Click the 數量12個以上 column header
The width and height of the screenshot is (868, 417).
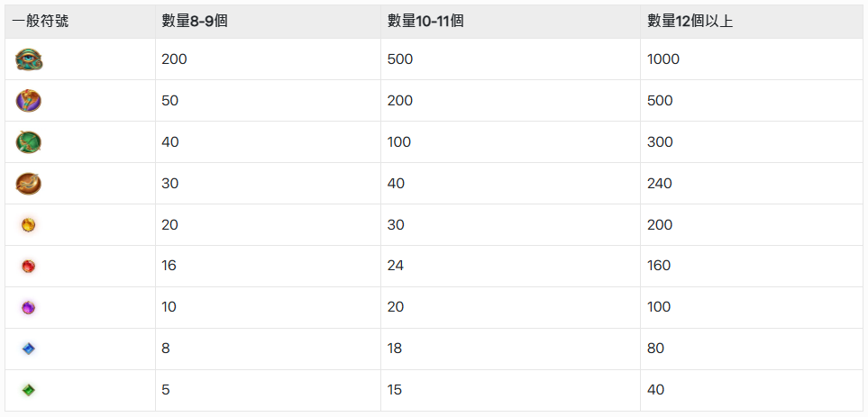[690, 21]
